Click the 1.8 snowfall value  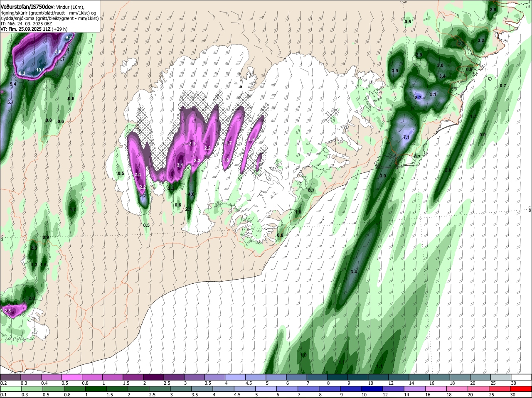pos(226,160)
